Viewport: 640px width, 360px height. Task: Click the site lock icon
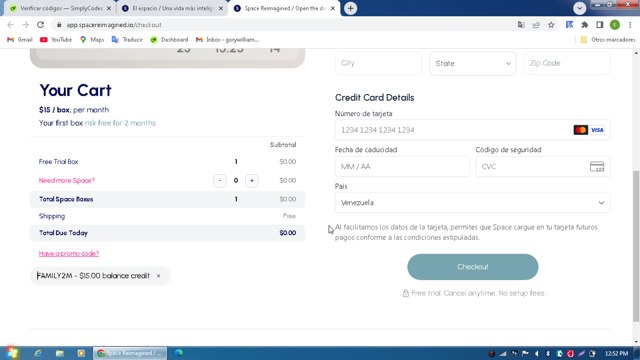coord(59,25)
